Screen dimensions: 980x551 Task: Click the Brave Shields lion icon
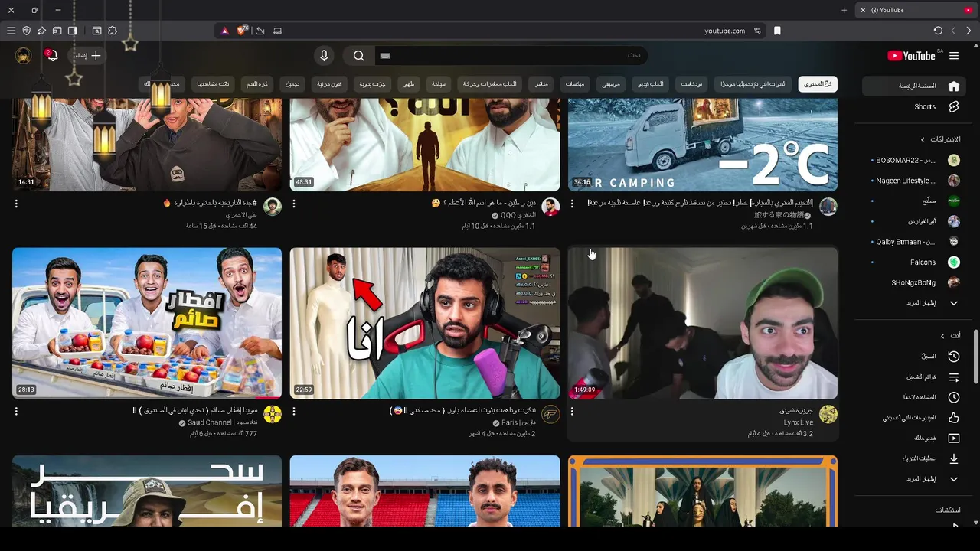(x=243, y=31)
